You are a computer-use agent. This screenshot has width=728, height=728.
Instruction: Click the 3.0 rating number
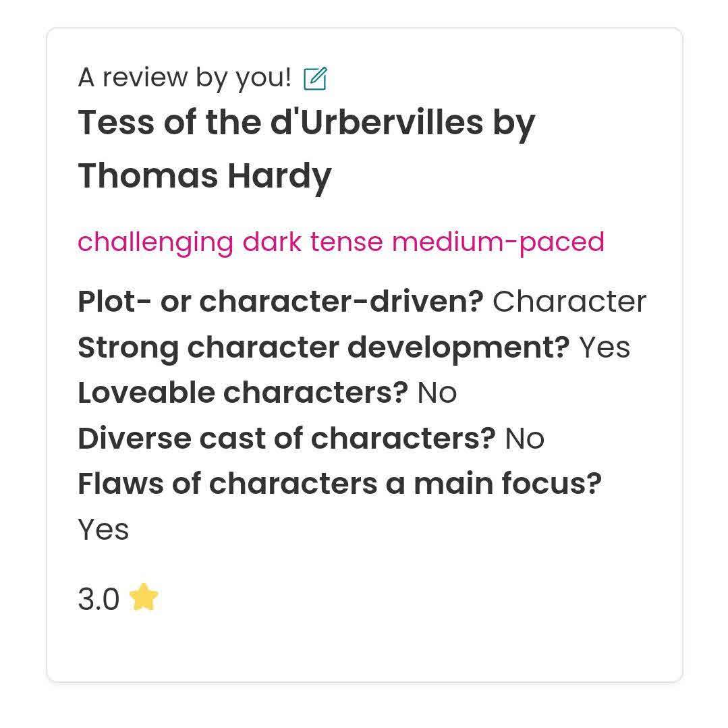pos(99,599)
